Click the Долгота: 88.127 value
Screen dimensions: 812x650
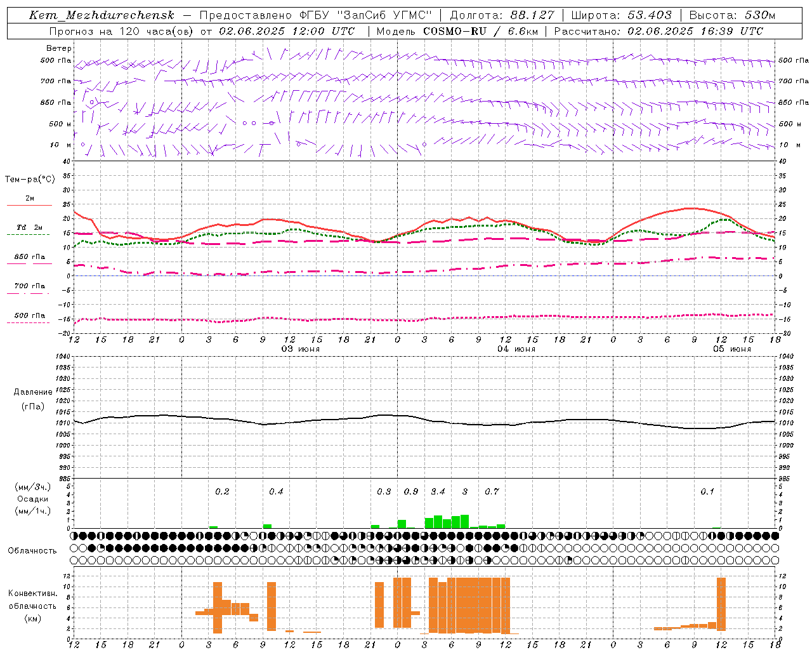502,15
